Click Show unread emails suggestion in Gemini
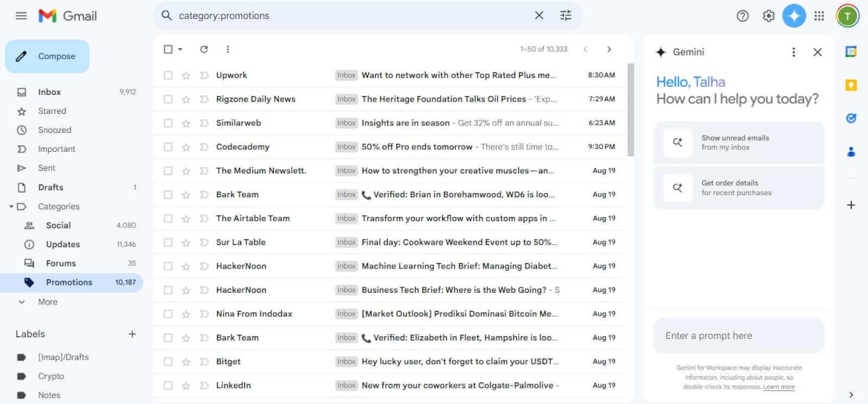The image size is (868, 404). coord(738,142)
